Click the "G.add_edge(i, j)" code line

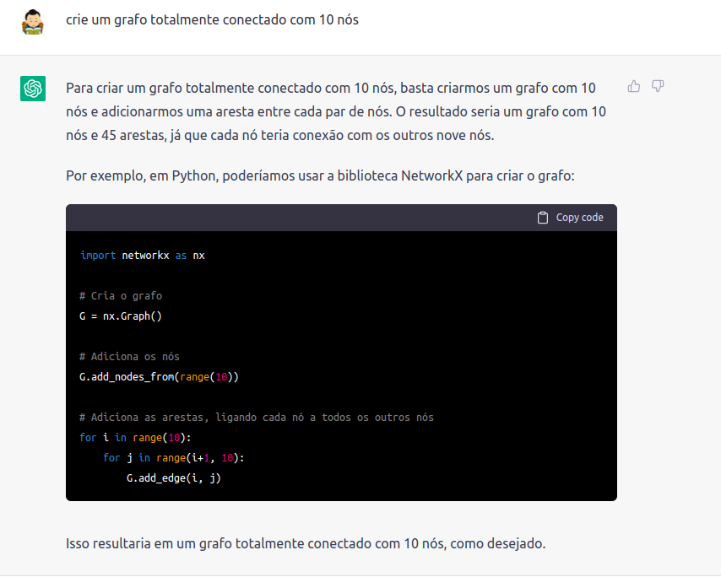point(173,478)
